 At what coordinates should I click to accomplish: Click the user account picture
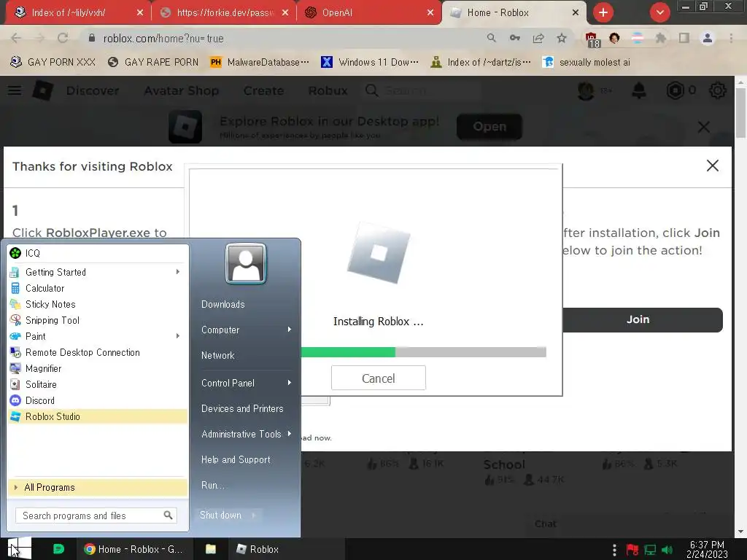click(246, 263)
